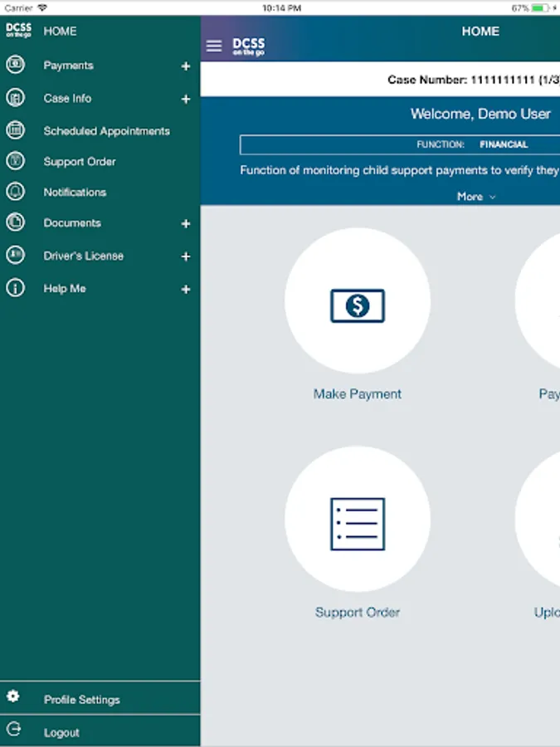
Task: Go to HOME in sidebar header
Action: pyautogui.click(x=60, y=31)
